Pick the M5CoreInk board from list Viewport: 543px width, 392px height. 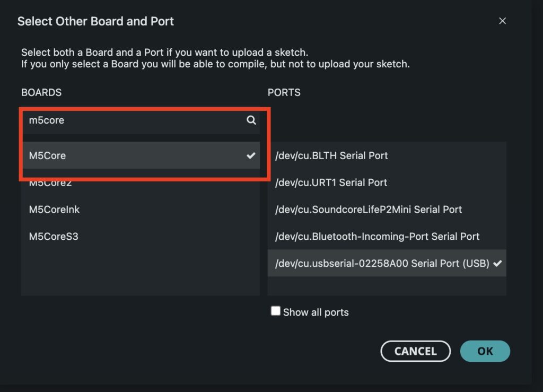pyautogui.click(x=141, y=210)
